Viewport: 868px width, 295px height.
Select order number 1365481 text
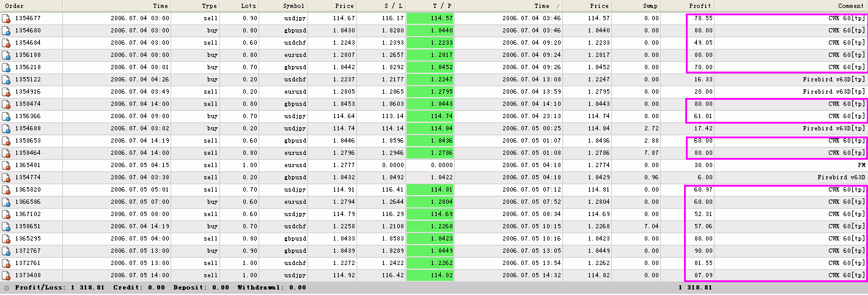pos(28,165)
